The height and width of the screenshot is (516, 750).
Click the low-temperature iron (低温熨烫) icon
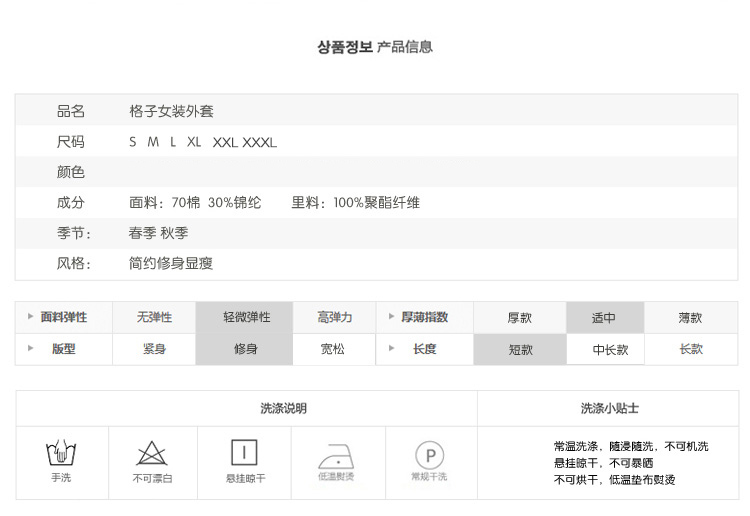point(335,455)
